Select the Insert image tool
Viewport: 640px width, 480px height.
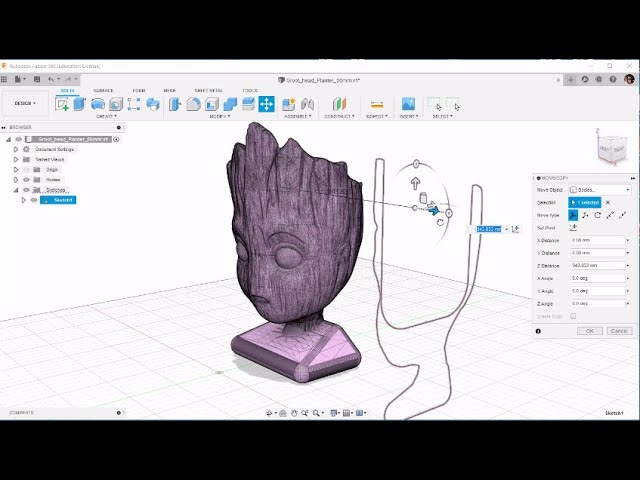click(x=408, y=104)
